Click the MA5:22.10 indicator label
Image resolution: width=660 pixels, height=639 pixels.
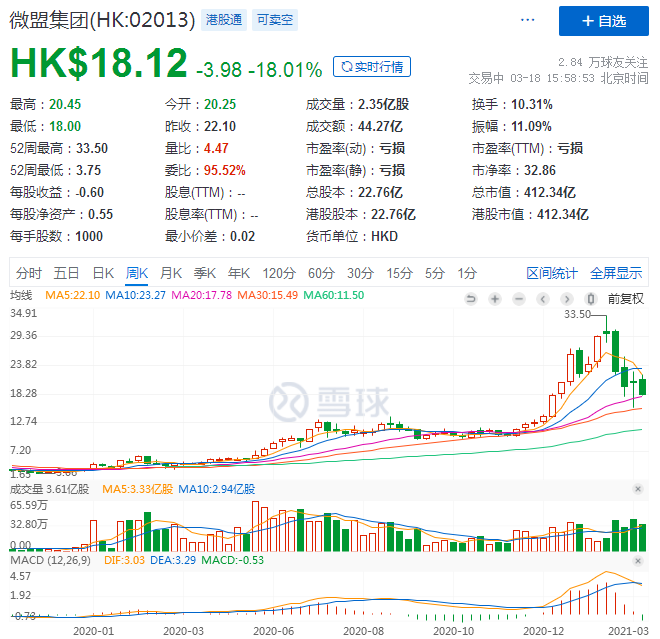[x=72, y=295]
